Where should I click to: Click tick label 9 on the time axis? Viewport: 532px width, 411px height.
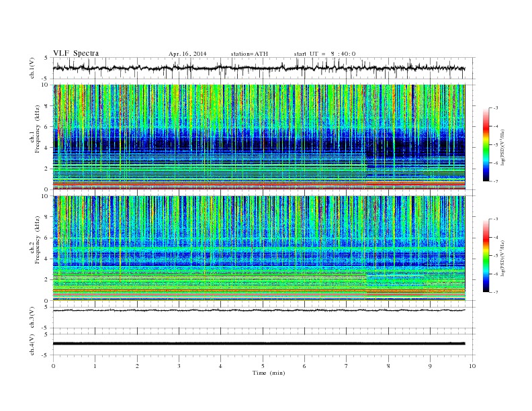430,366
